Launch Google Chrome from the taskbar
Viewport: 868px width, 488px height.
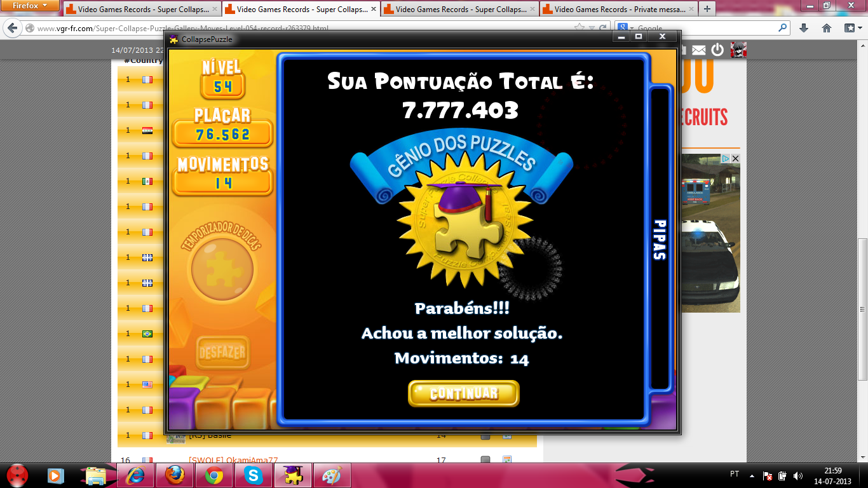[214, 475]
